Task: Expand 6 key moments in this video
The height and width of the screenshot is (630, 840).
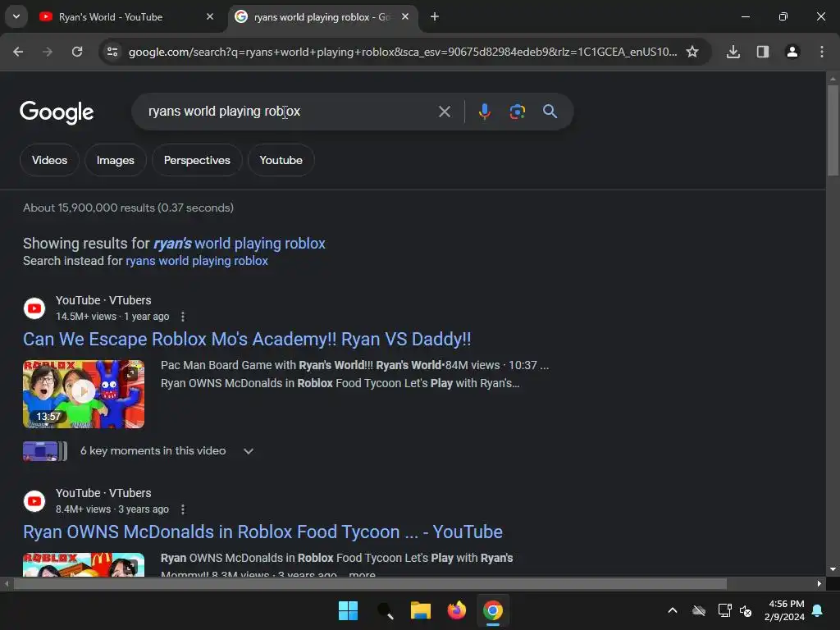Action: [248, 451]
